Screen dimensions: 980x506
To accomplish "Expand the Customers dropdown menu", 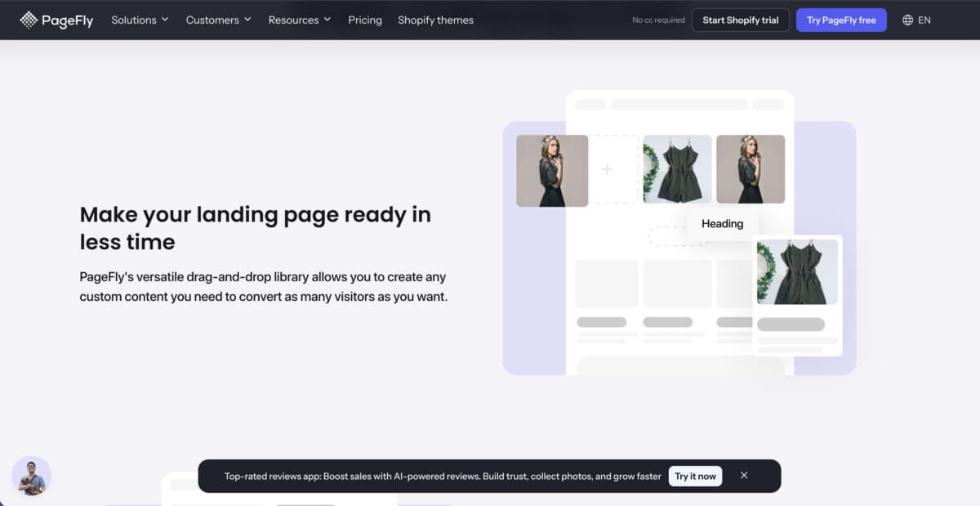I will pos(218,20).
